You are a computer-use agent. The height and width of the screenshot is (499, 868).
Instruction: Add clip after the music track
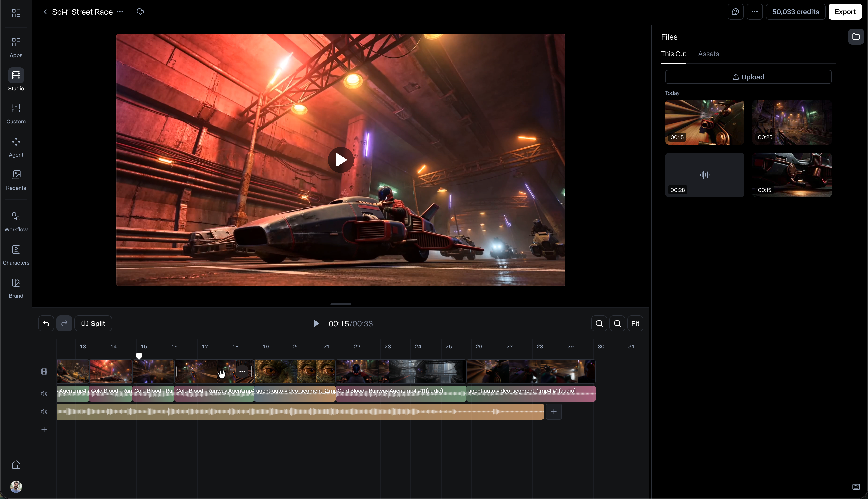click(554, 412)
